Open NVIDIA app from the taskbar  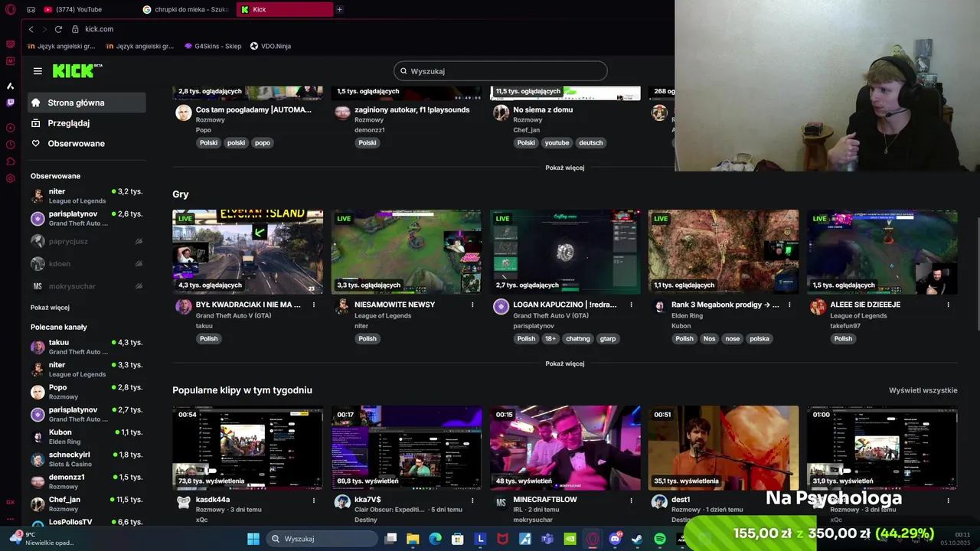[x=570, y=539]
